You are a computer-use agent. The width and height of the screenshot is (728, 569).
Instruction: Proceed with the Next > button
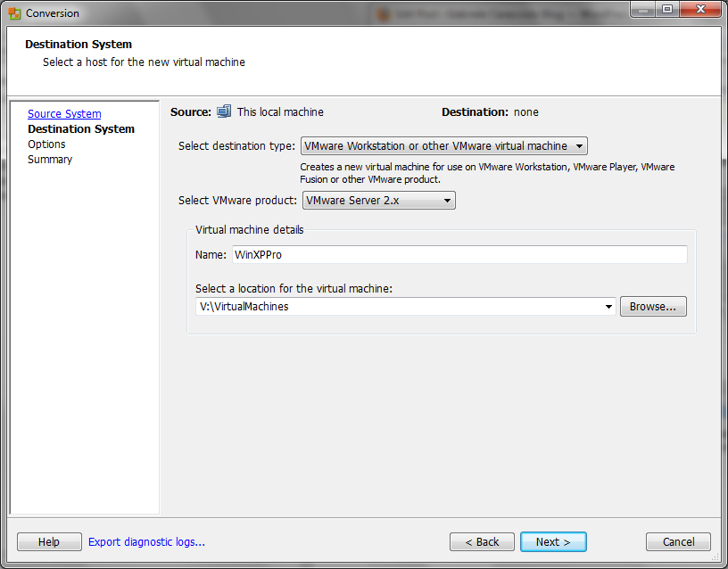tap(553, 541)
